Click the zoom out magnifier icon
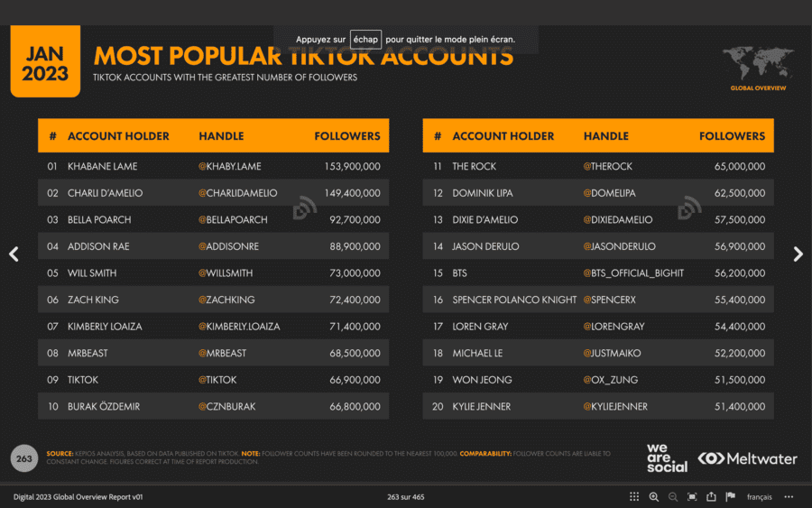 672,497
